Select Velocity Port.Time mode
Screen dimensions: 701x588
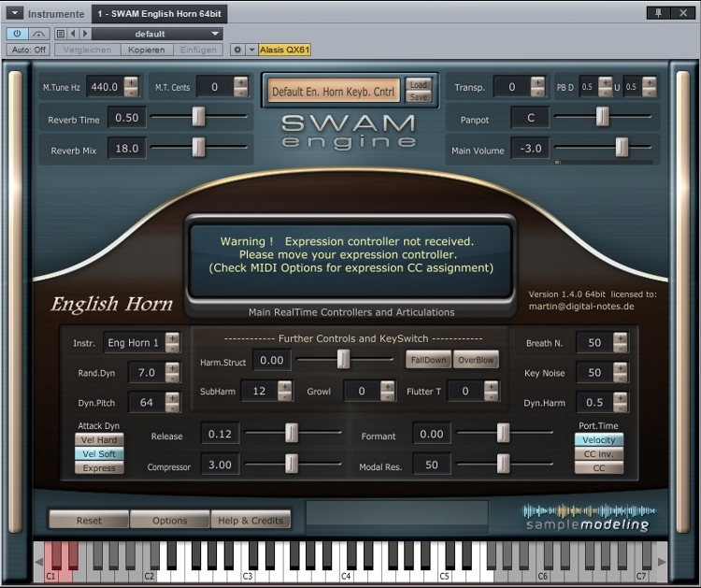pos(598,439)
